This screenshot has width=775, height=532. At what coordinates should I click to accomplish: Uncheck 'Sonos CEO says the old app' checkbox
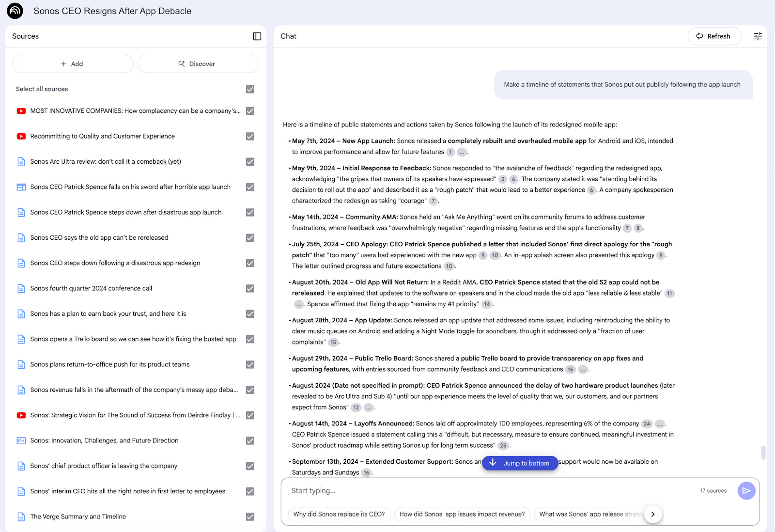250,238
